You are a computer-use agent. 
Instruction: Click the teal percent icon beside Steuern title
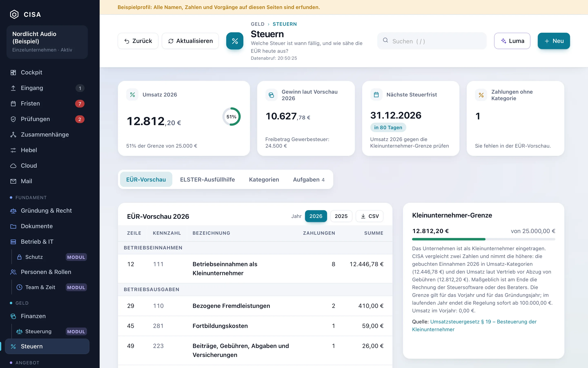click(x=235, y=41)
